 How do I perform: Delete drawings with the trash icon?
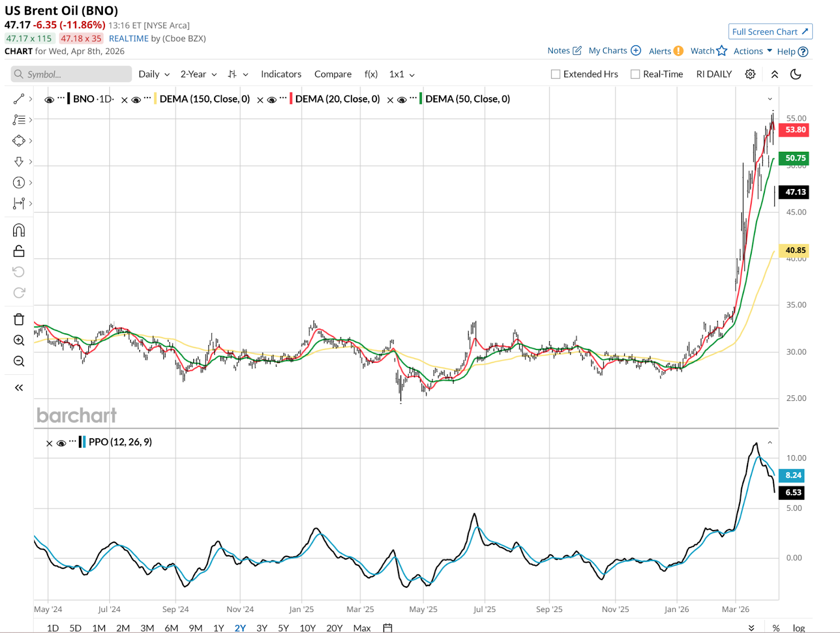pos(19,320)
